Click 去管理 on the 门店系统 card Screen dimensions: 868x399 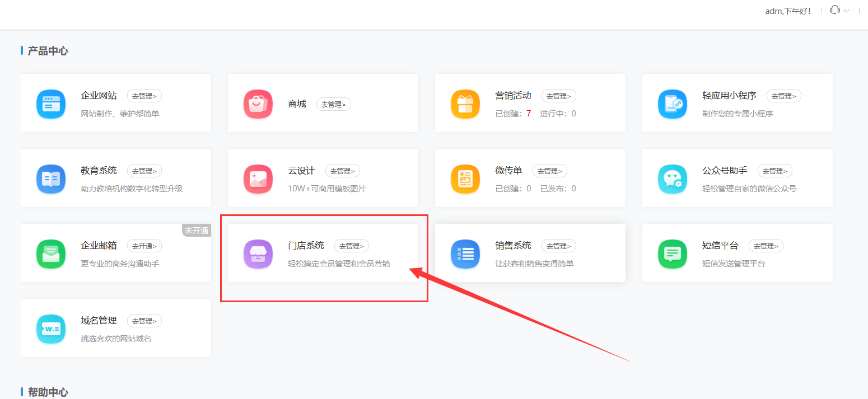(x=352, y=245)
